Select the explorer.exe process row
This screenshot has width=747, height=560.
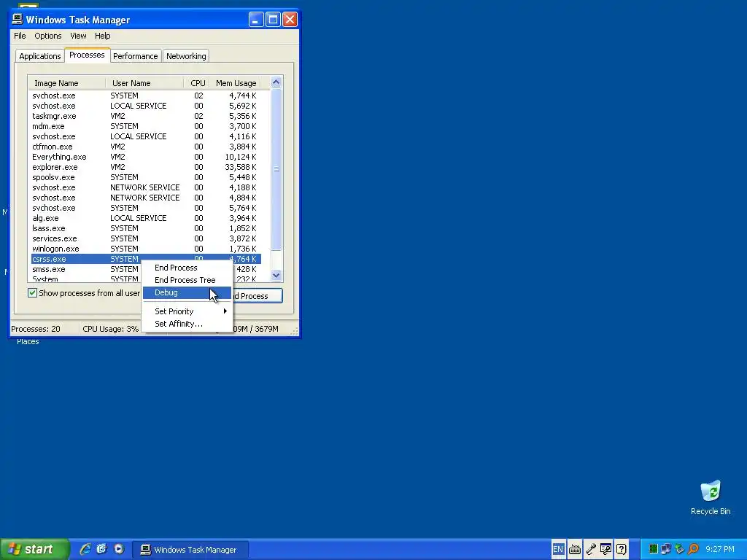point(146,167)
